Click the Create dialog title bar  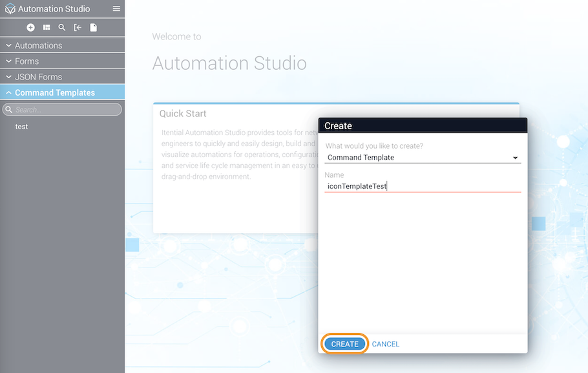click(x=423, y=125)
